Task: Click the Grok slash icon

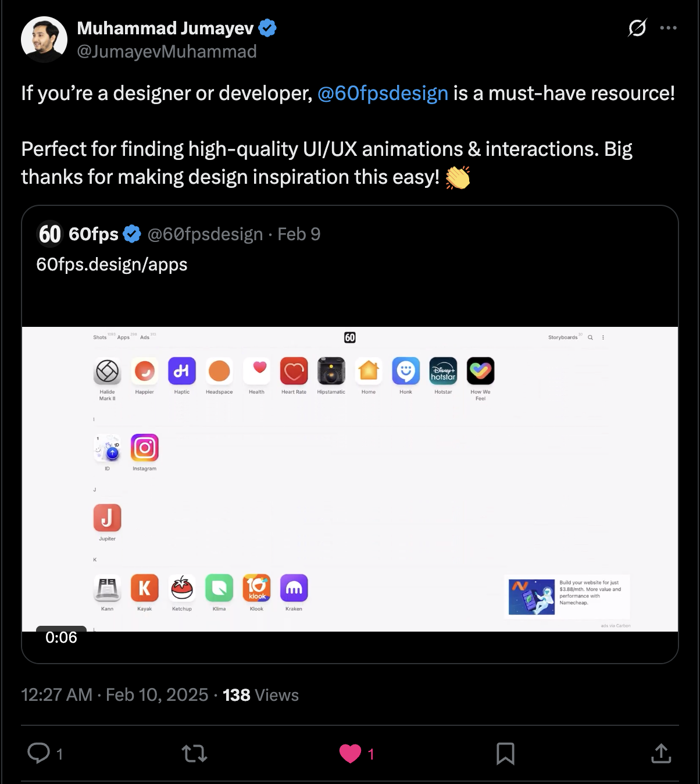Action: [637, 27]
